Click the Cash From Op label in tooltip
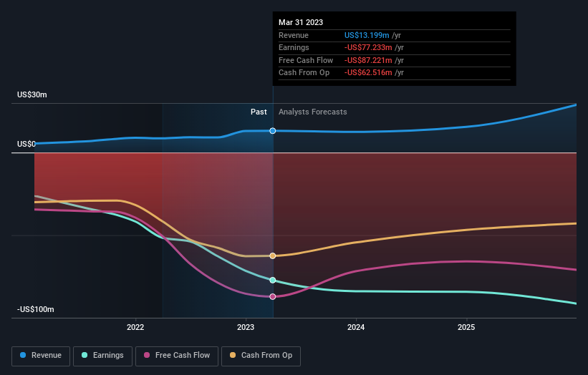The image size is (588, 375). coord(304,73)
